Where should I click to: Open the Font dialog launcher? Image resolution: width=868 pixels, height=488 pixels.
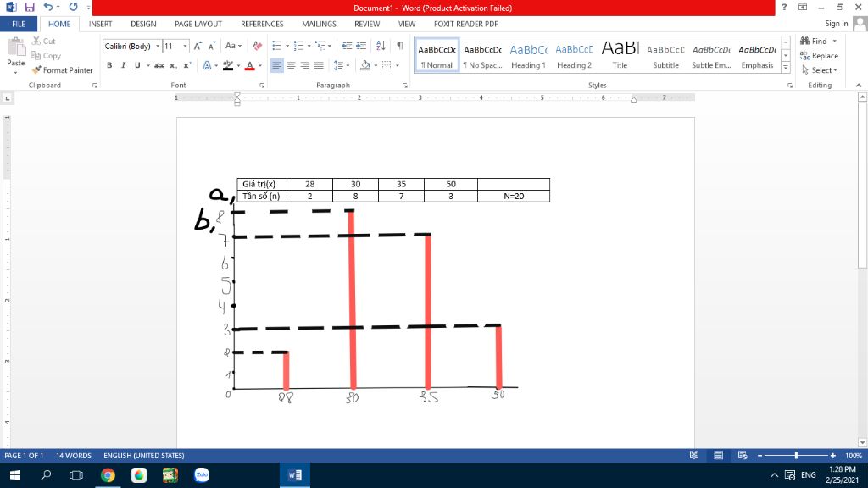[x=262, y=86]
